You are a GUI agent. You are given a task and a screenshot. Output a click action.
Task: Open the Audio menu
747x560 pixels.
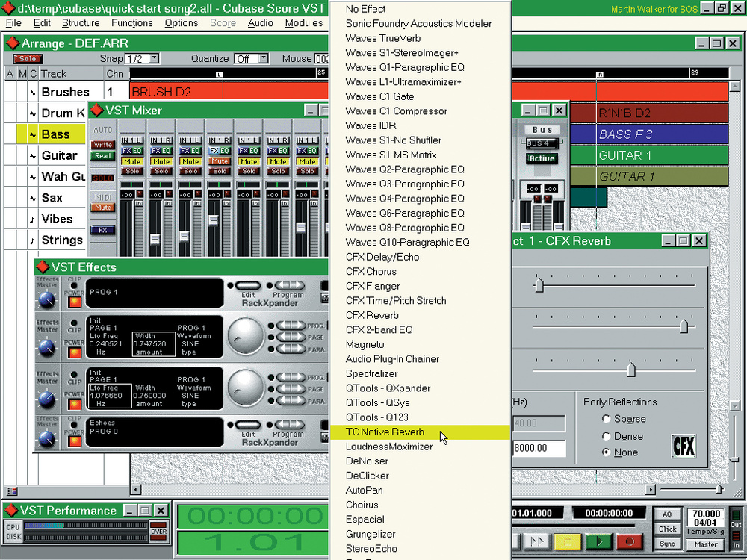260,23
